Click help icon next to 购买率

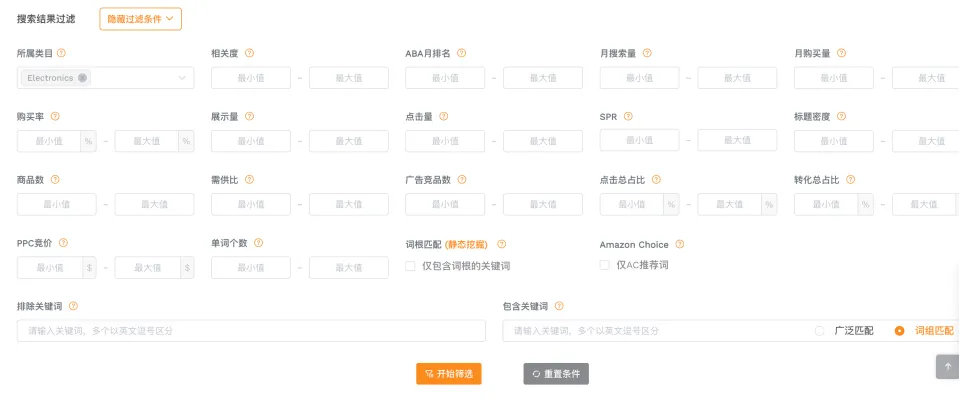tap(55, 116)
